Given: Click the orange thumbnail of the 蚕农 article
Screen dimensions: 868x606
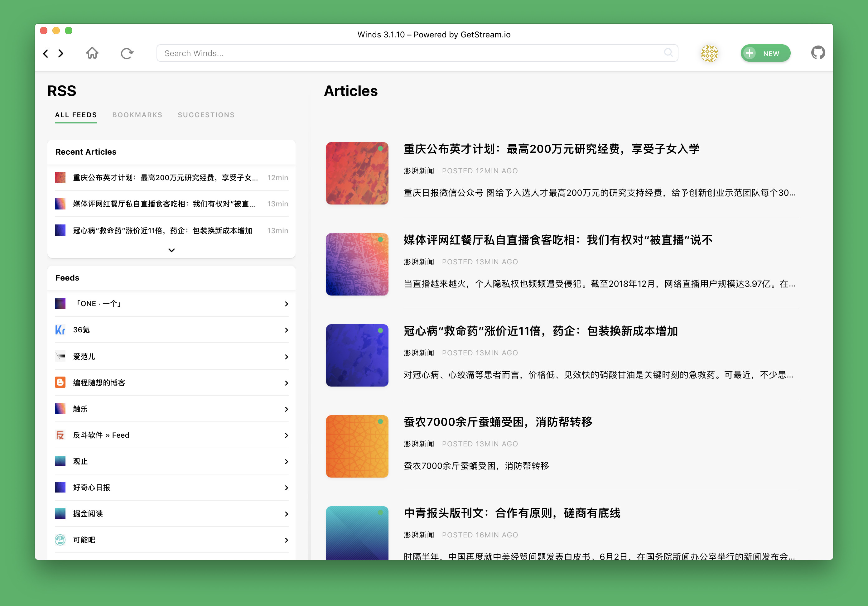Looking at the screenshot, I should point(357,446).
